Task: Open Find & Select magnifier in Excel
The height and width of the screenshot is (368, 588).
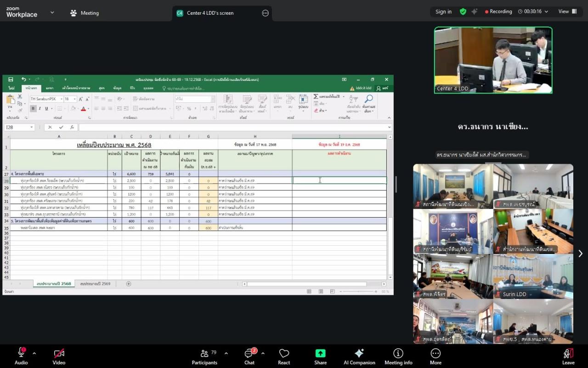Action: 368,104
